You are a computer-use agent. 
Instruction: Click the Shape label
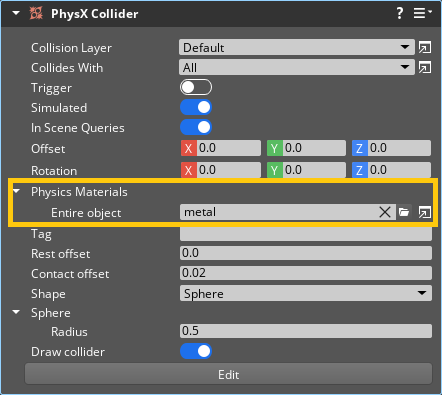[48, 294]
